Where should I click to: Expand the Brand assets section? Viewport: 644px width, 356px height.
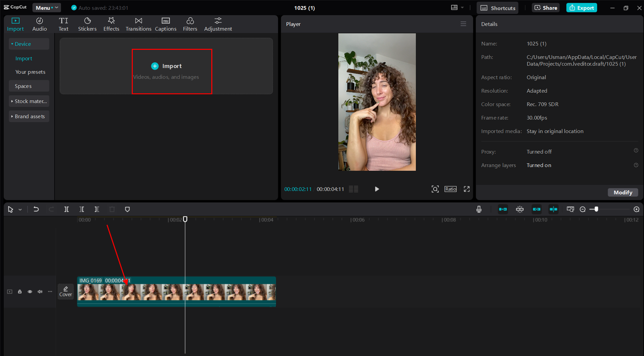pos(29,116)
